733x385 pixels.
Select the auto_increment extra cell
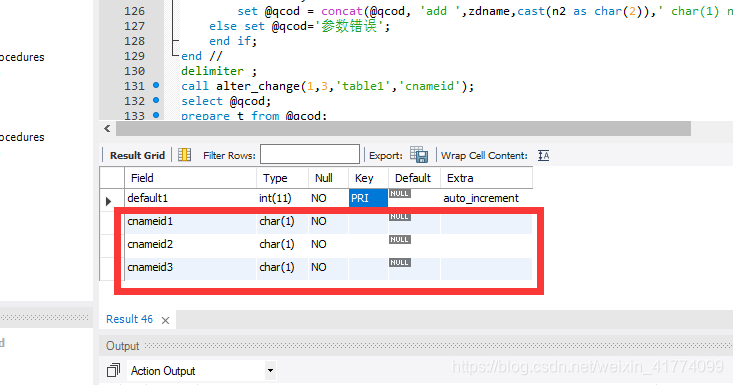486,198
